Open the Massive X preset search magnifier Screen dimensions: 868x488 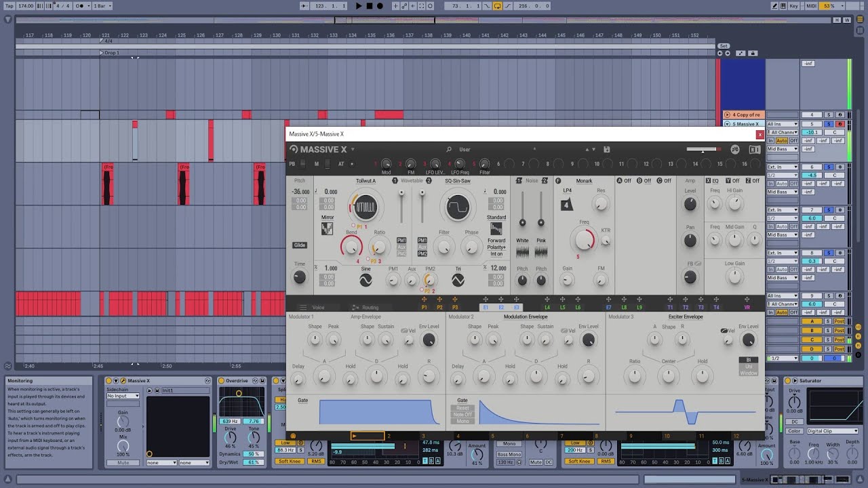(x=449, y=149)
